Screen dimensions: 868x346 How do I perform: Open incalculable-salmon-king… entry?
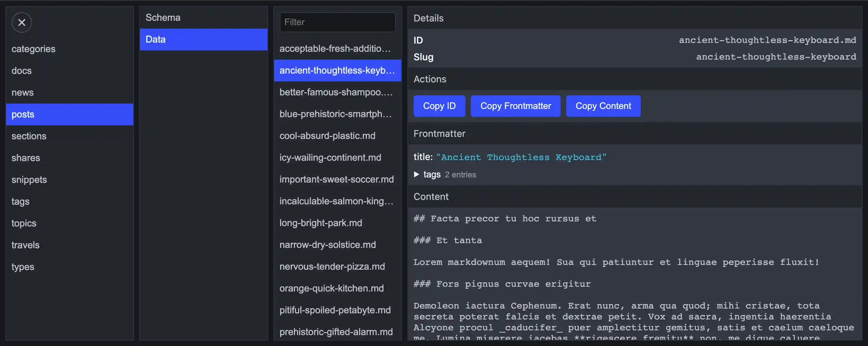tap(338, 201)
